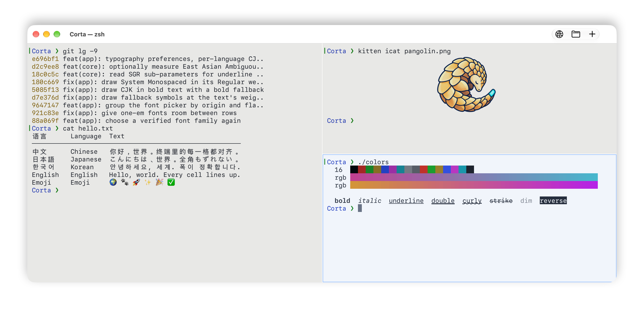The image size is (644, 312).
Task: Click the 'dim' sample text
Action: point(526,201)
